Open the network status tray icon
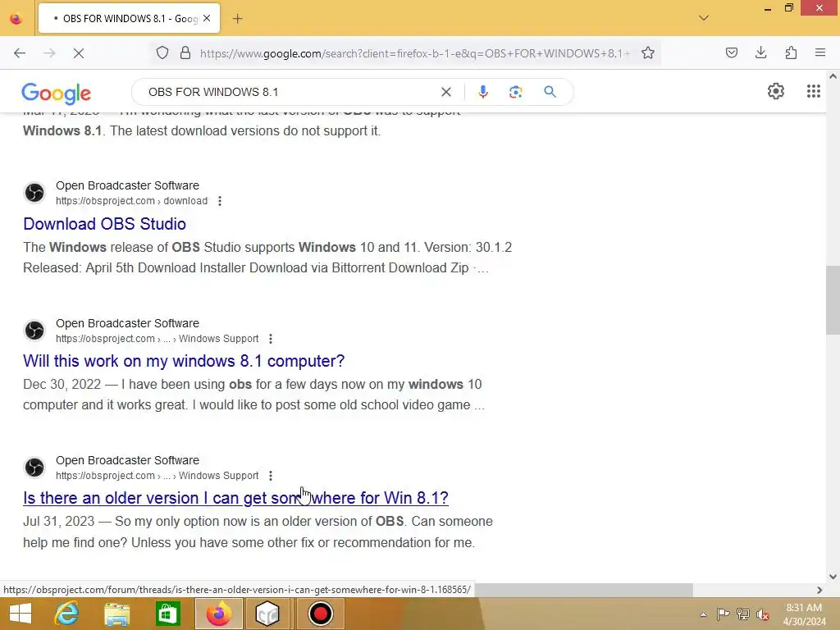 (x=742, y=614)
